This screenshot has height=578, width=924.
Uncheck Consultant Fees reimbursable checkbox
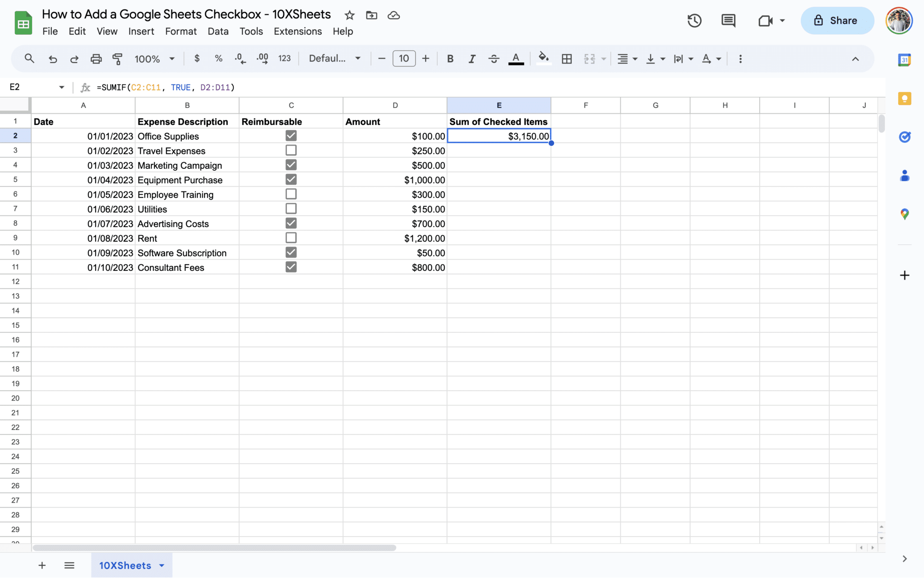click(x=291, y=267)
